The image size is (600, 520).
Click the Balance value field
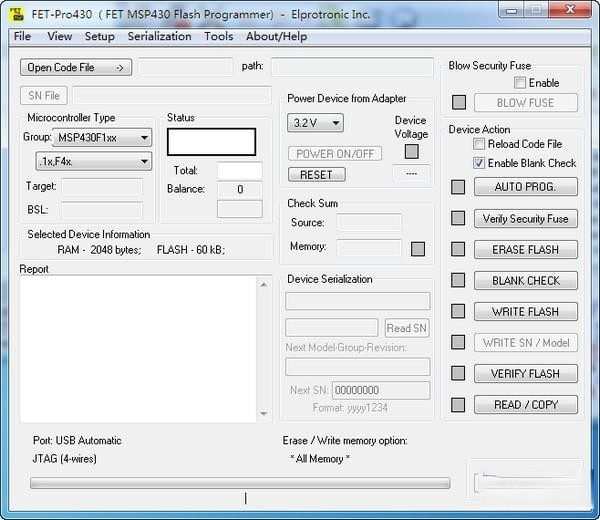tap(240, 189)
